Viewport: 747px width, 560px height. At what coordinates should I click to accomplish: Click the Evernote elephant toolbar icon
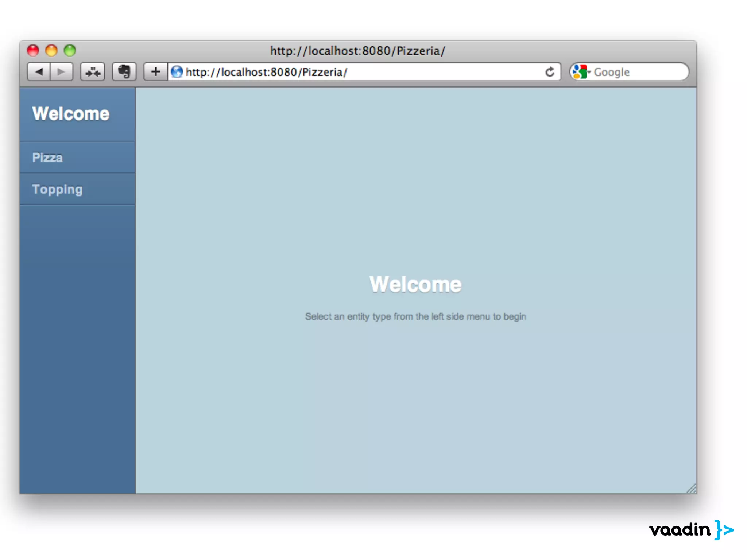(x=124, y=72)
